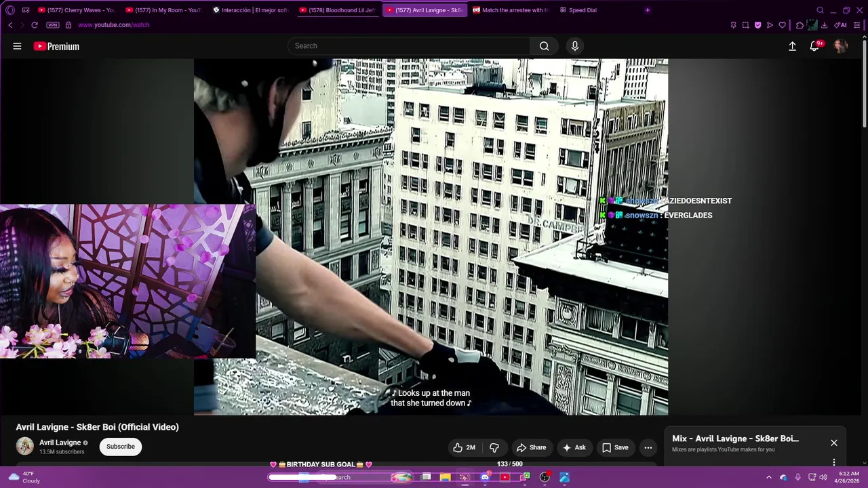Share the Sk8er Boi video
This screenshot has width=868, height=488.
(531, 447)
